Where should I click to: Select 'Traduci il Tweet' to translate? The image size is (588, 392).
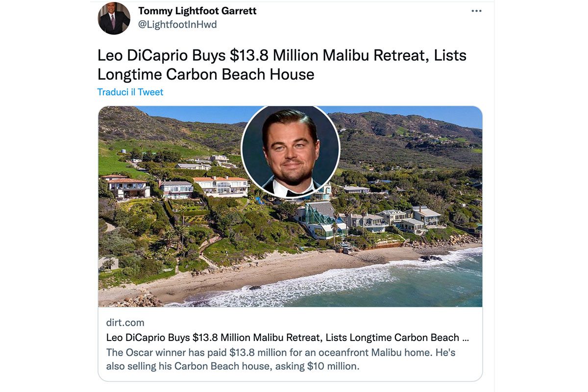(130, 92)
